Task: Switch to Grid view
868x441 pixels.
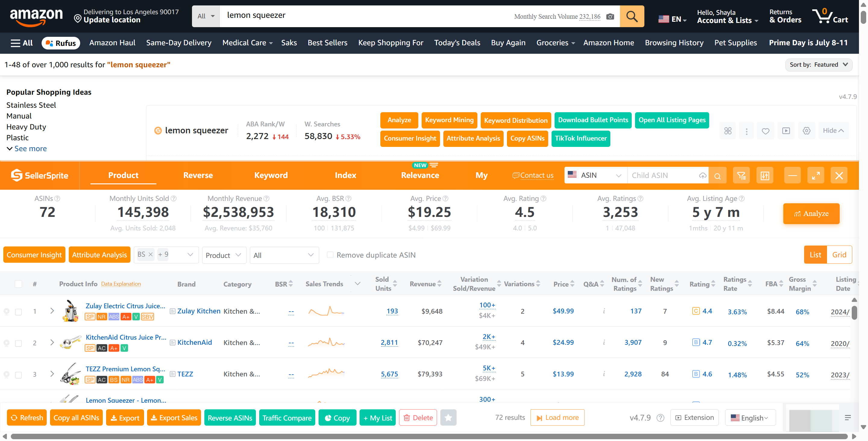Action: pyautogui.click(x=839, y=255)
